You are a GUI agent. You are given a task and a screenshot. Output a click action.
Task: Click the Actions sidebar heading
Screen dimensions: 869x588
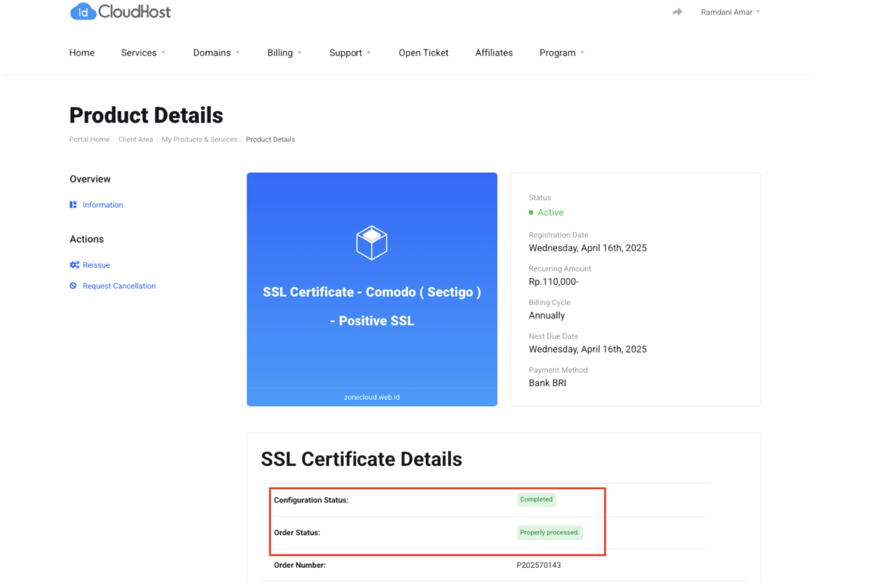pyautogui.click(x=86, y=239)
